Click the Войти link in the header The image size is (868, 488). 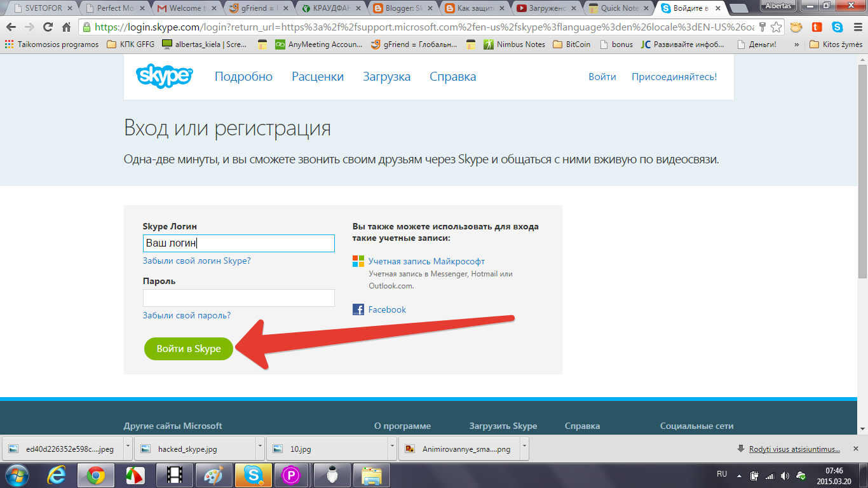(x=602, y=77)
